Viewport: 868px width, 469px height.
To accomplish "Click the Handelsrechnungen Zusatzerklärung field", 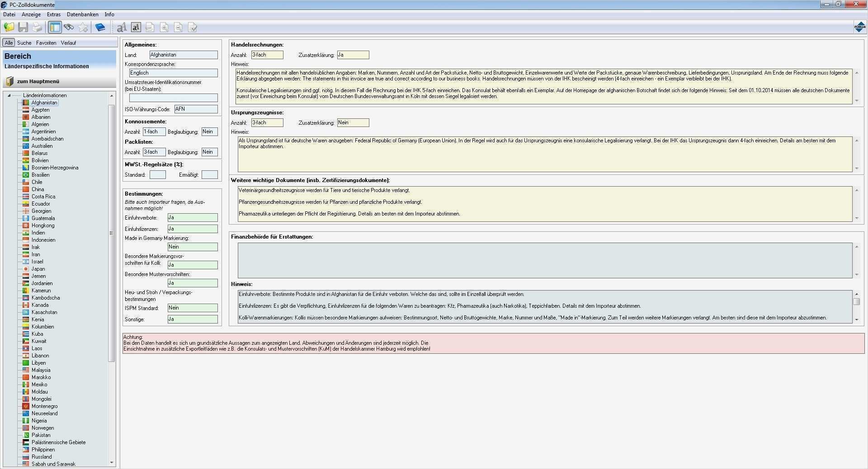I will 353,55.
